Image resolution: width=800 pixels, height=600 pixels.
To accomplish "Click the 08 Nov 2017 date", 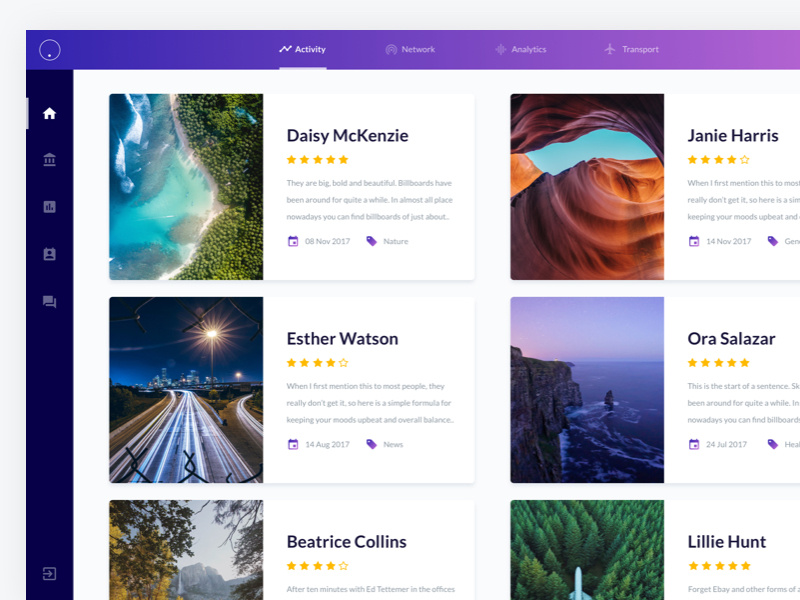I will (328, 241).
